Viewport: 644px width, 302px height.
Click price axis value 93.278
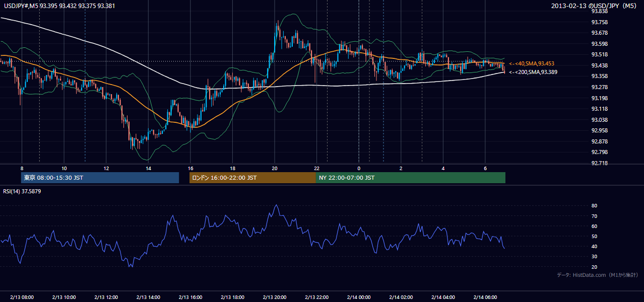tap(599, 87)
